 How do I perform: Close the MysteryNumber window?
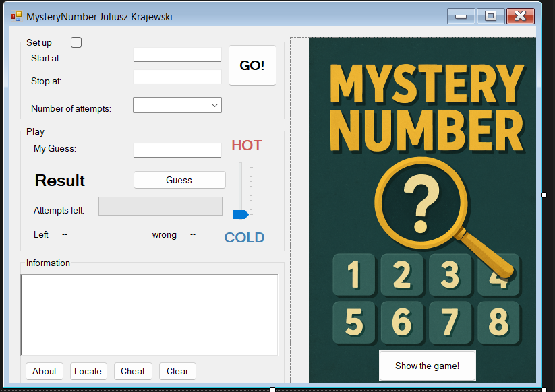click(521, 16)
